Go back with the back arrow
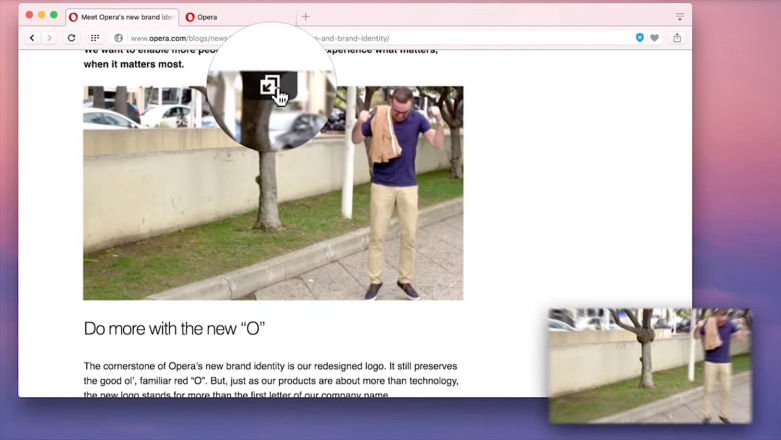This screenshot has width=781, height=440. (x=32, y=38)
